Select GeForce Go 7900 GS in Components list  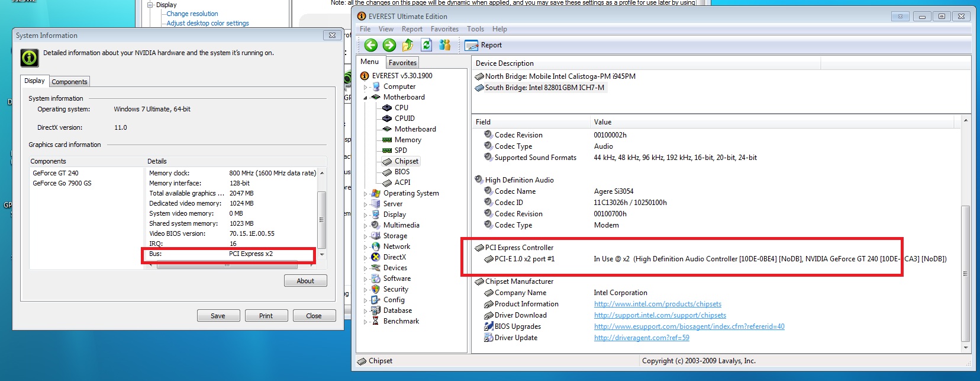62,183
